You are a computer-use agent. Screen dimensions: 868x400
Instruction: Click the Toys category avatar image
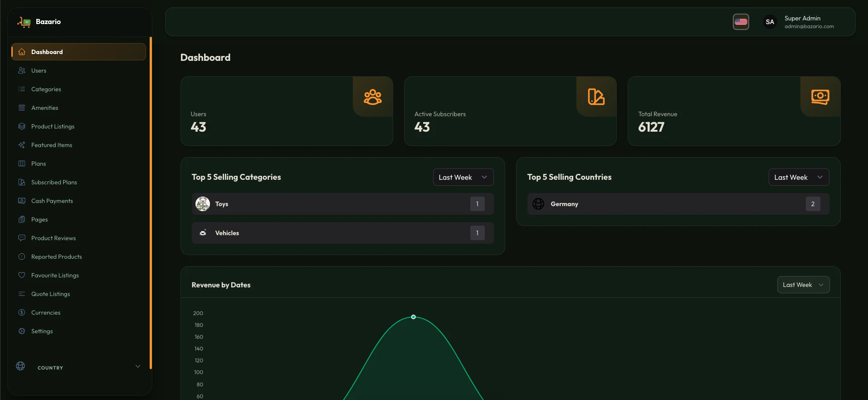click(203, 204)
